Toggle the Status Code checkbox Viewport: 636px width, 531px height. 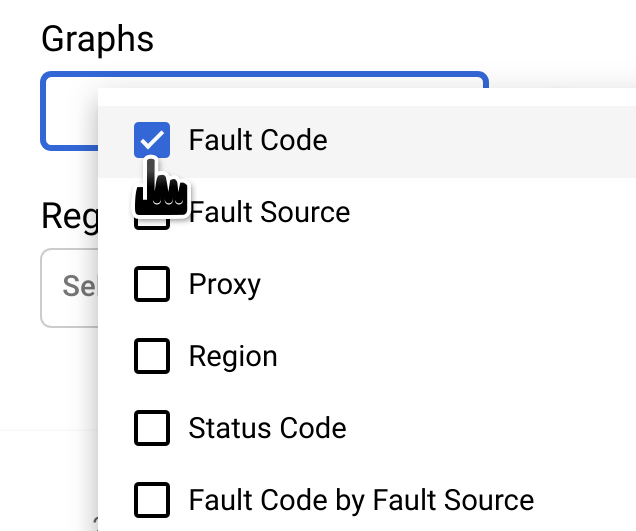click(x=152, y=429)
